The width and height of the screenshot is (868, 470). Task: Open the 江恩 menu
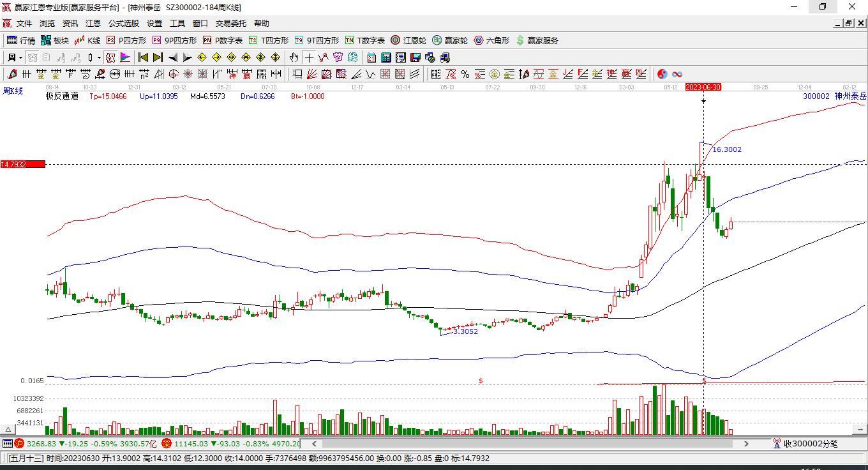click(93, 24)
